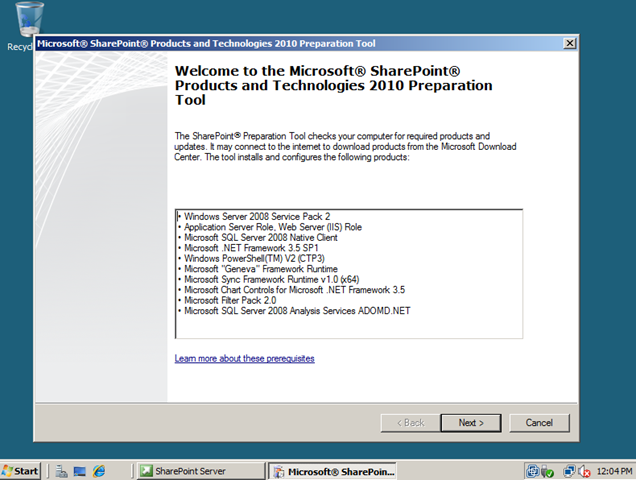636x480 pixels.
Task: Select Application Server Role, Web Server line
Action: tap(273, 227)
